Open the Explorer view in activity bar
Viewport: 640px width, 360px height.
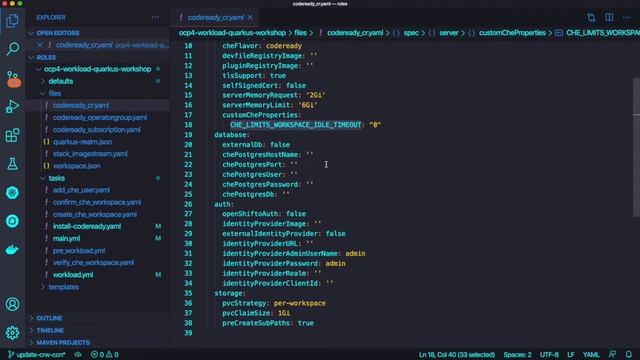tap(12, 20)
